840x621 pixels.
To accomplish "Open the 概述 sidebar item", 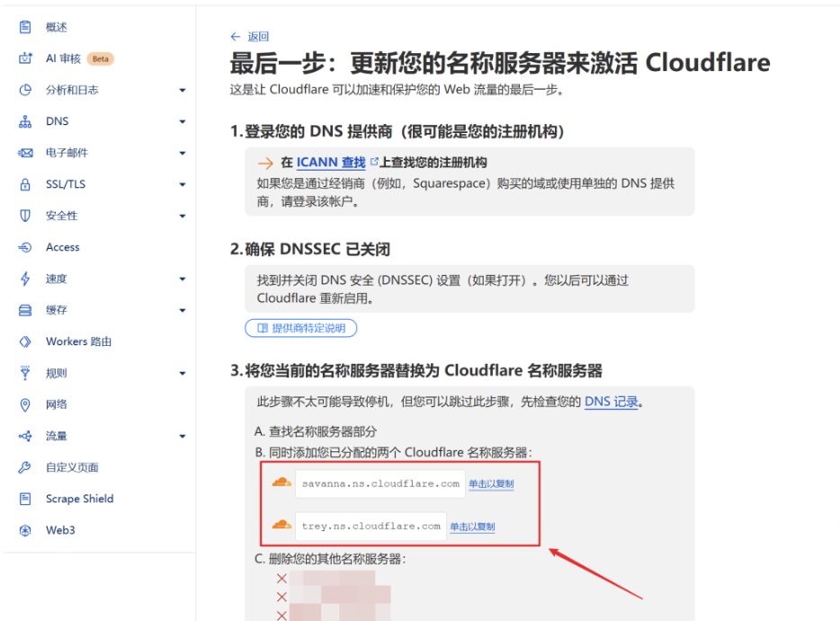I will click(57, 27).
